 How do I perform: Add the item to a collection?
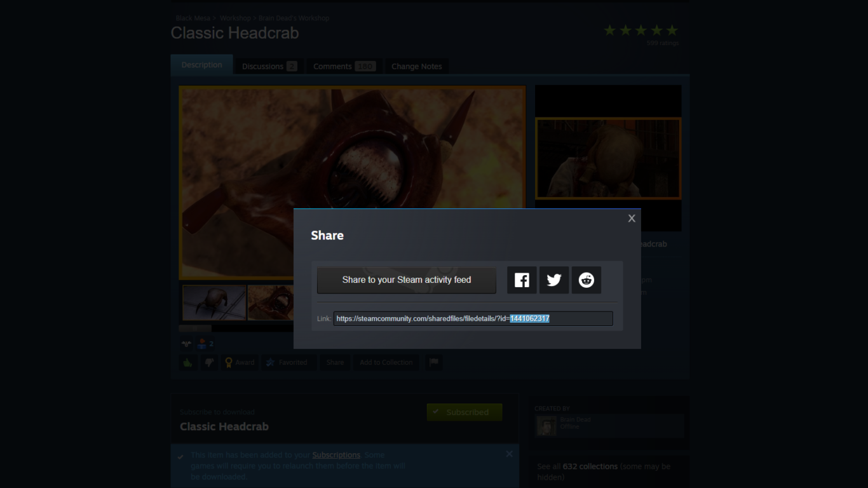pyautogui.click(x=386, y=362)
